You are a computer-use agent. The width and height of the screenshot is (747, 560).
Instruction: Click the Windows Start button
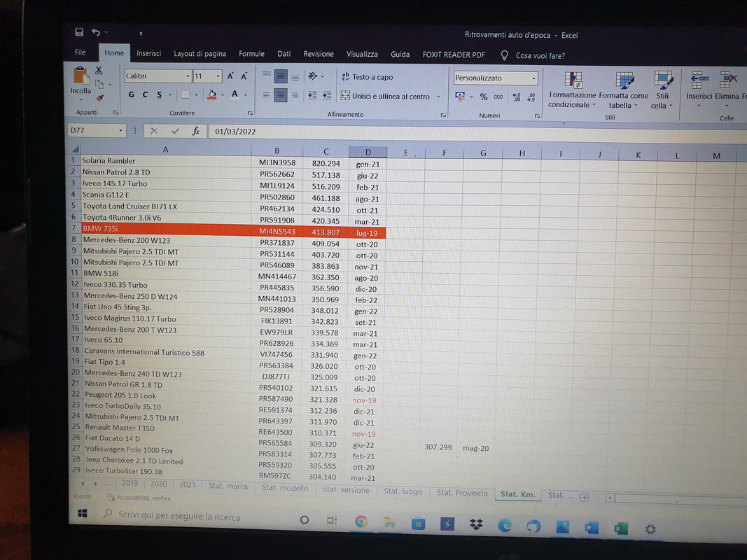click(83, 513)
